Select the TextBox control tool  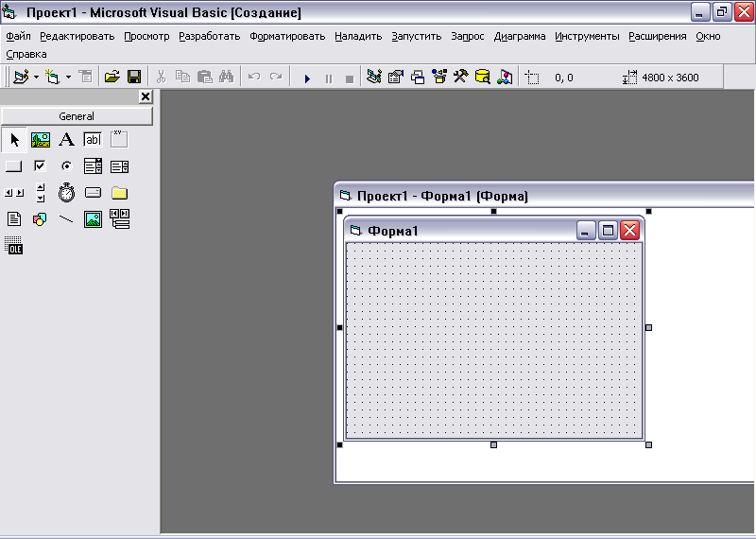(93, 140)
